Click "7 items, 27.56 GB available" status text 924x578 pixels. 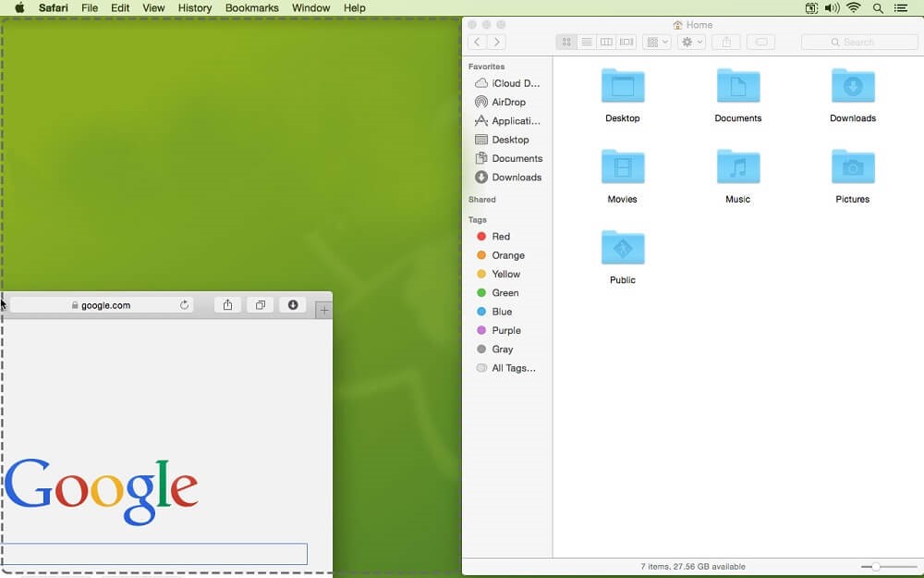coord(693,567)
